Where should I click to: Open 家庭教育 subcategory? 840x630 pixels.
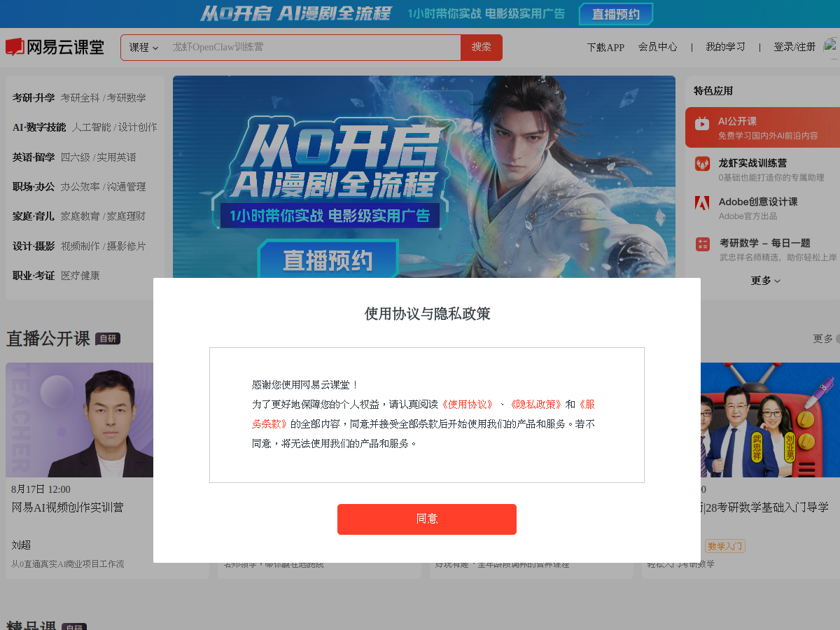[80, 216]
